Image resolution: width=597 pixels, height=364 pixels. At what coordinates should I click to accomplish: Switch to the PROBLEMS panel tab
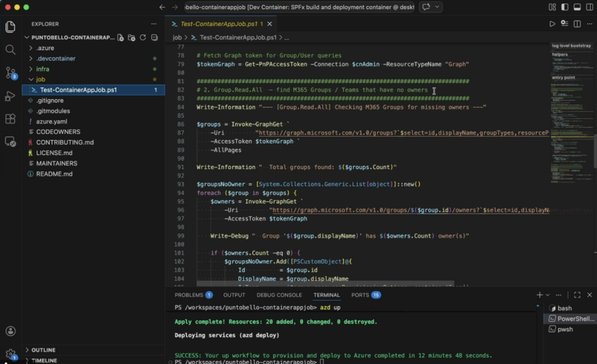click(x=189, y=295)
